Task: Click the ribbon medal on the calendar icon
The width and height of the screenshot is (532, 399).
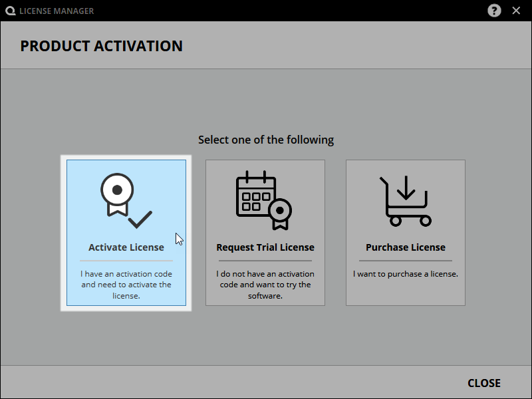Action: (280, 211)
